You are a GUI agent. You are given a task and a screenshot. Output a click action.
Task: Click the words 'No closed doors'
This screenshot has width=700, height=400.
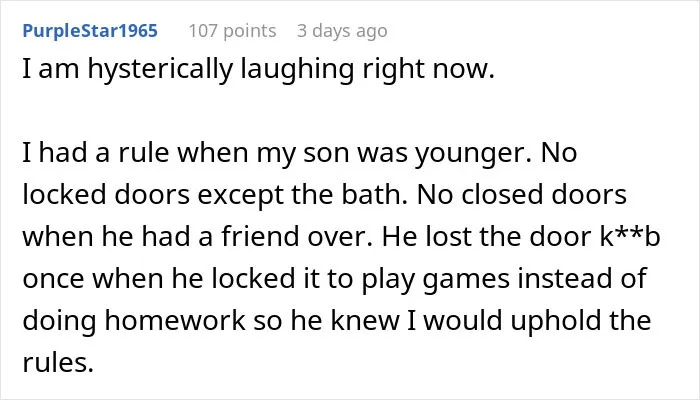tap(521, 195)
